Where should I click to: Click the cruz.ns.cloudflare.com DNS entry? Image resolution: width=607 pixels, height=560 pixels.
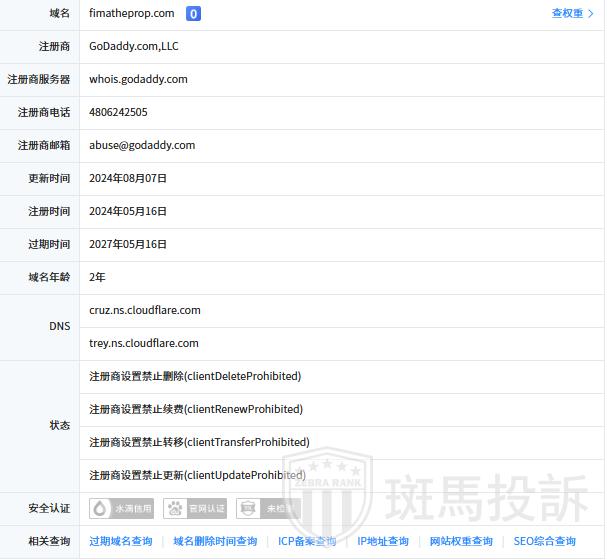pos(145,310)
